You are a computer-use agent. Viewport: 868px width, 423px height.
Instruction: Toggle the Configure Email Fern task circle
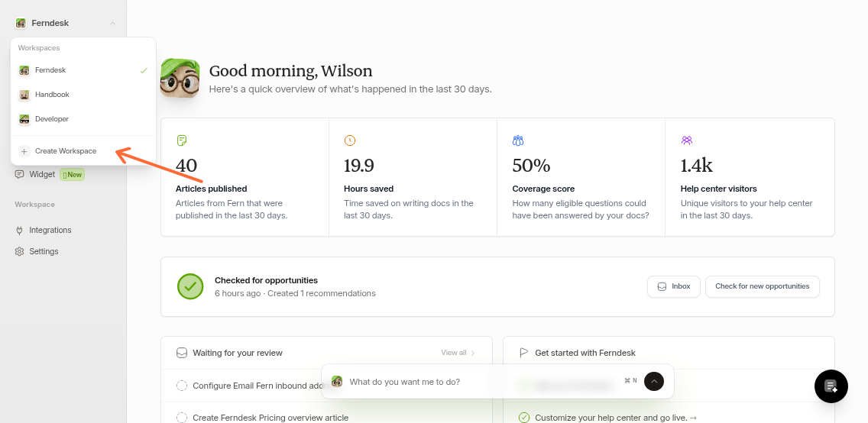click(182, 386)
